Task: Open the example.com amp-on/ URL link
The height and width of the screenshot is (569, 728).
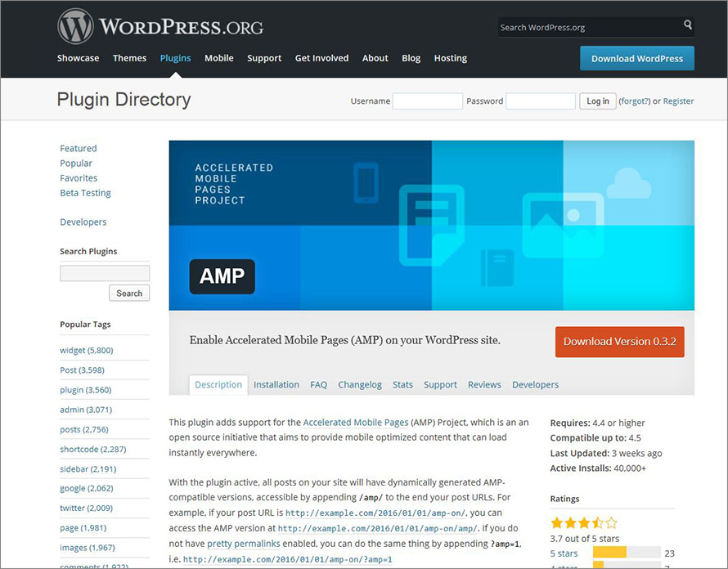Action: (375, 513)
